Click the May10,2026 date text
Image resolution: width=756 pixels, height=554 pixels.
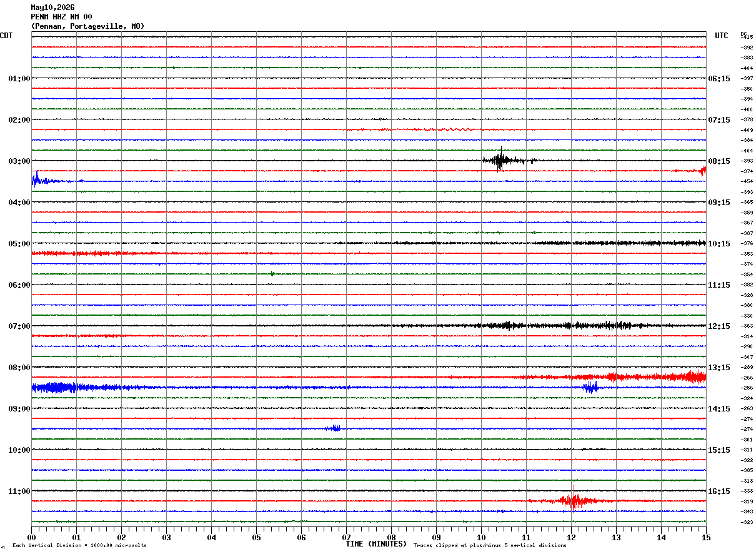point(52,8)
